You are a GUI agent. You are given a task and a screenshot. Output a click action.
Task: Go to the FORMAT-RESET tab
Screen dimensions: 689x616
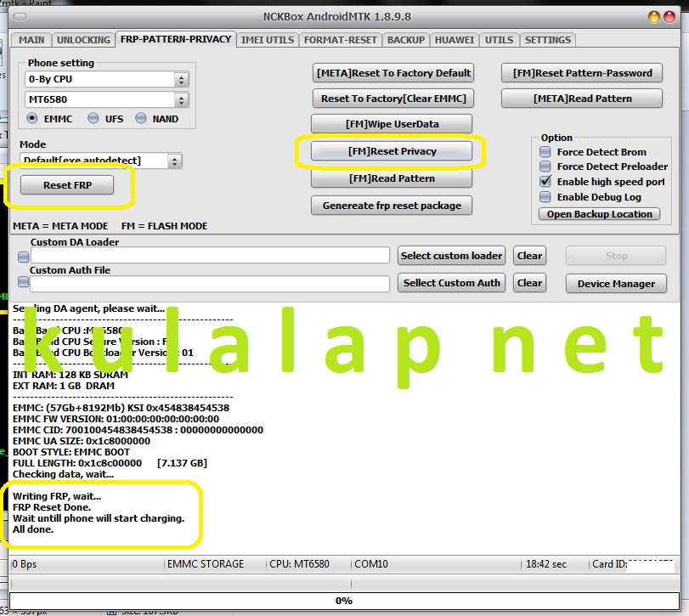coord(341,40)
